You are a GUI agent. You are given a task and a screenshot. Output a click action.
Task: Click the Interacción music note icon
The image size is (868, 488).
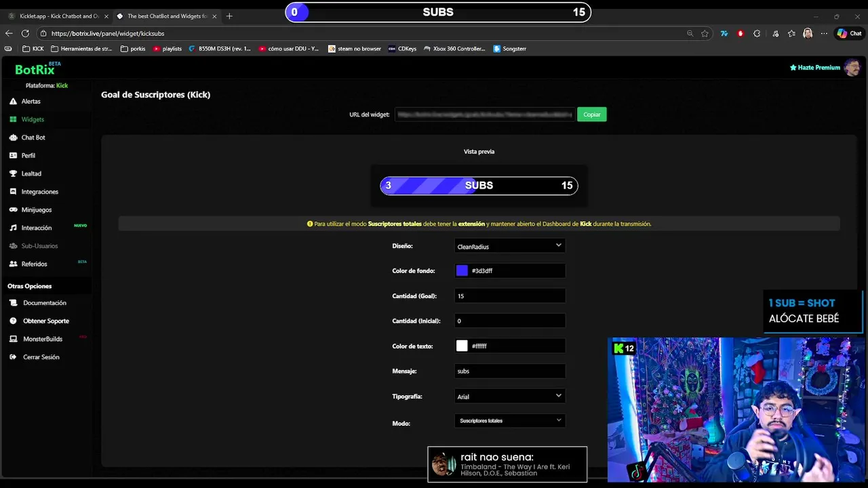[13, 228]
